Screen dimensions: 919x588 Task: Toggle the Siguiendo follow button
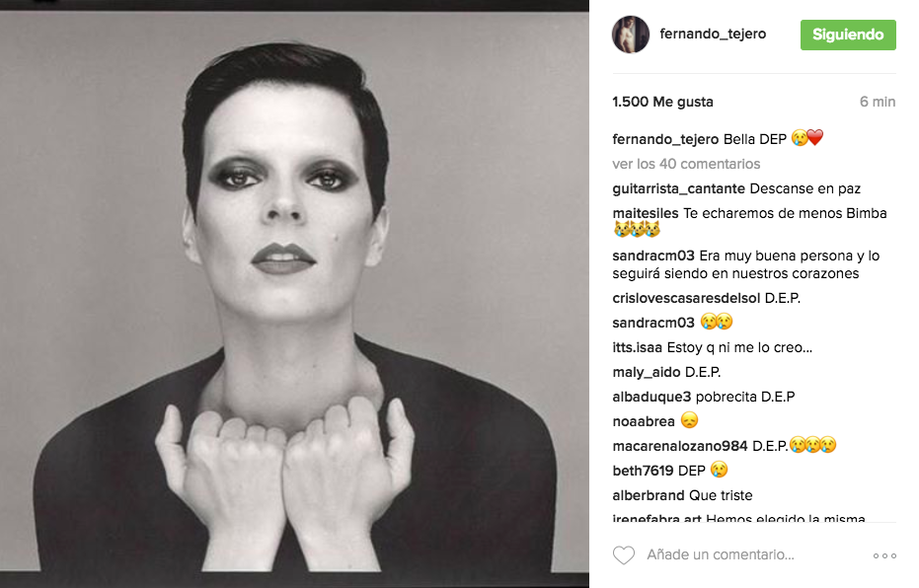tap(848, 35)
